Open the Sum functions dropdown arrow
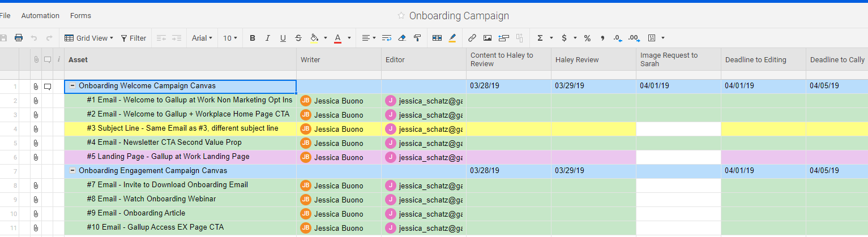The height and width of the screenshot is (237, 868). click(x=551, y=38)
